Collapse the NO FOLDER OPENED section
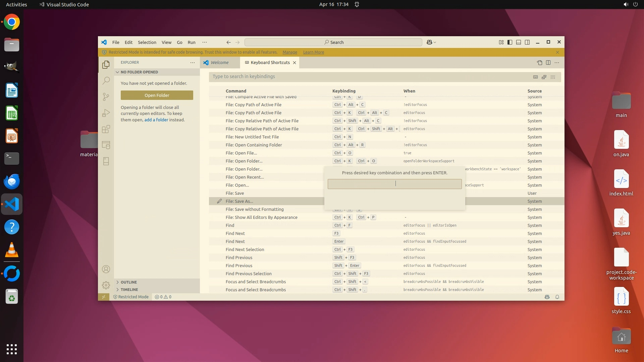Screen dimensions: 644x362 point(139,72)
